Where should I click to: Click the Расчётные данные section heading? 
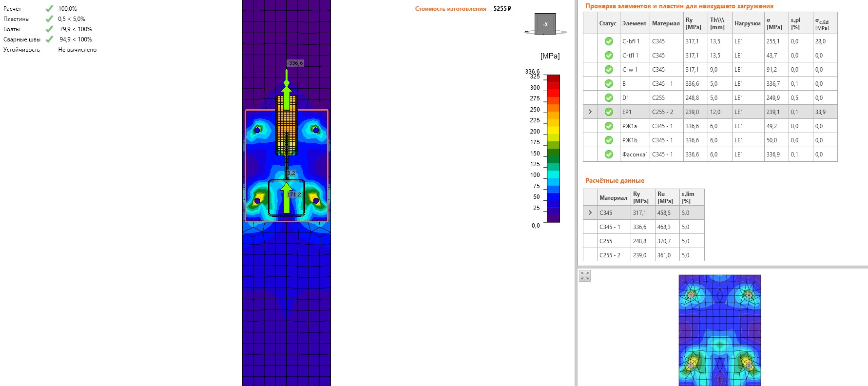click(x=615, y=181)
